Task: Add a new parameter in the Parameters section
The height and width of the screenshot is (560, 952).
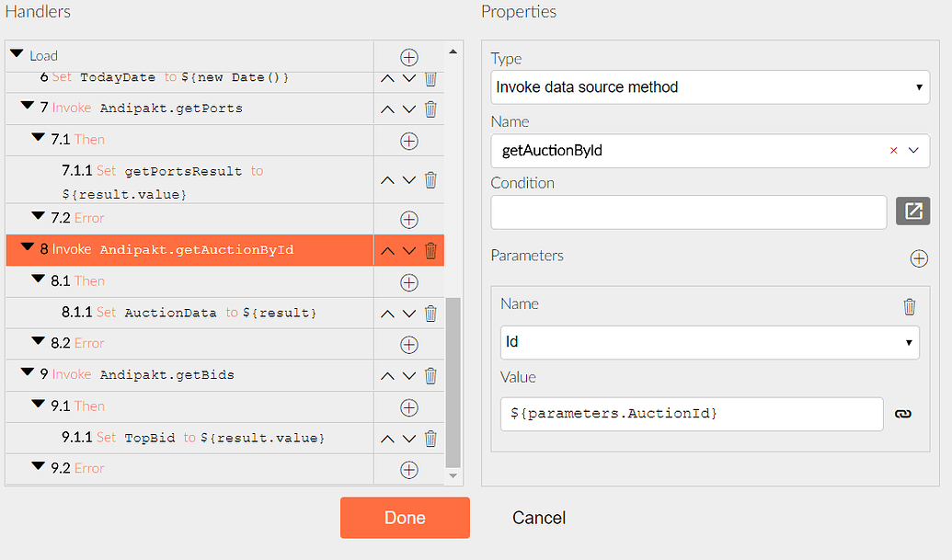Action: pyautogui.click(x=919, y=258)
